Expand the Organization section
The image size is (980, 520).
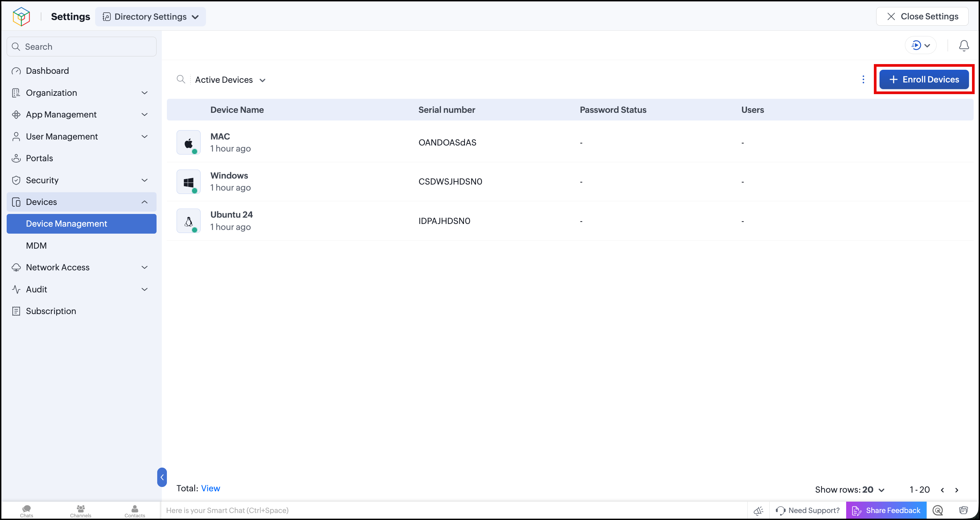81,93
